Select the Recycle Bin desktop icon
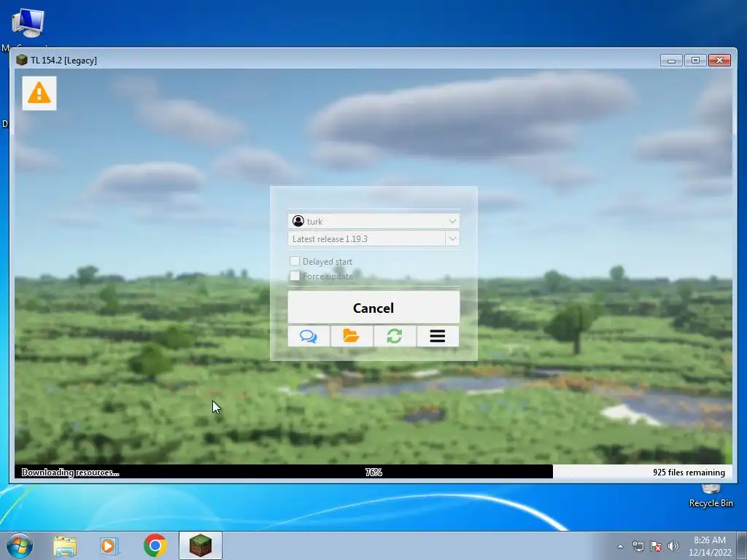 pos(711,496)
